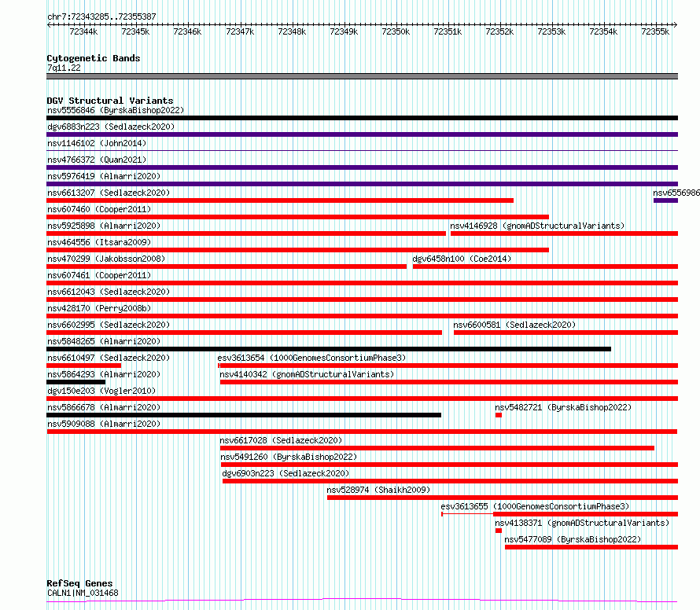Open nsv5925898 (Almarri2020) variant
Image resolution: width=700 pixels, height=610 pixels.
coord(104,226)
